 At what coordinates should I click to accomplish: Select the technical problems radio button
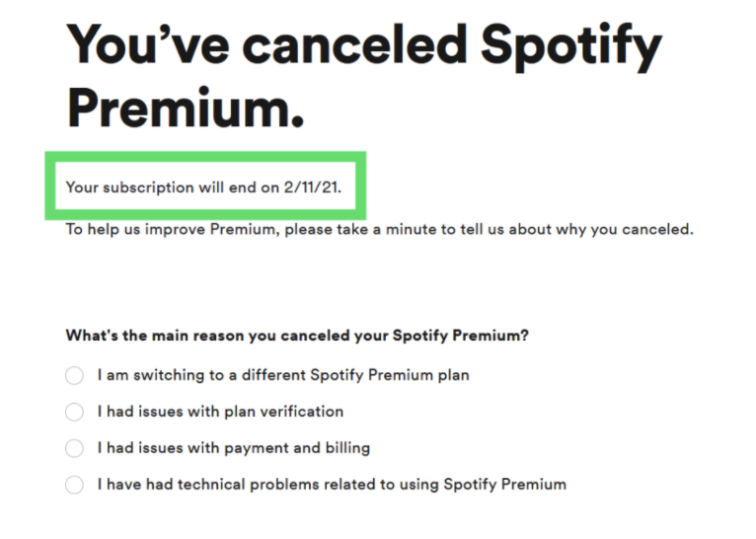tap(74, 485)
